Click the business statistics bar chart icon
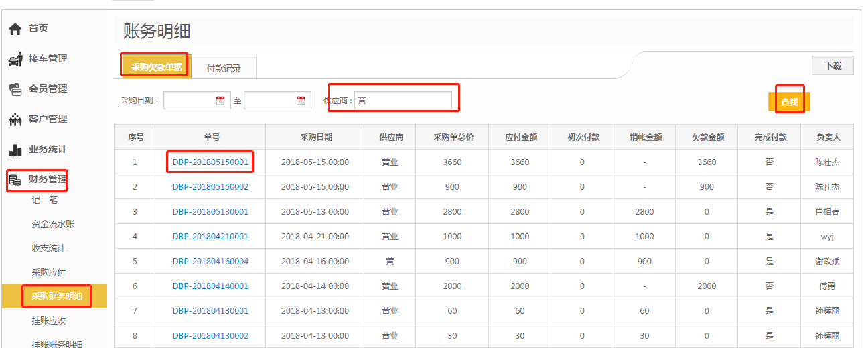This screenshot has height=348, width=868. click(15, 150)
